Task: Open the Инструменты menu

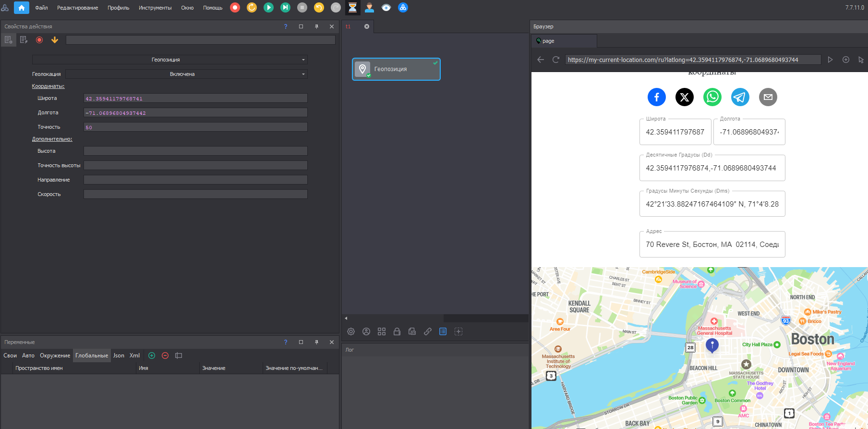Action: point(155,8)
